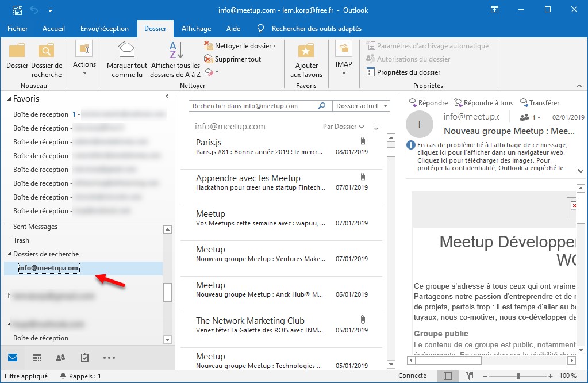Switch to Normal view layout in the status bar

[x=448, y=376]
